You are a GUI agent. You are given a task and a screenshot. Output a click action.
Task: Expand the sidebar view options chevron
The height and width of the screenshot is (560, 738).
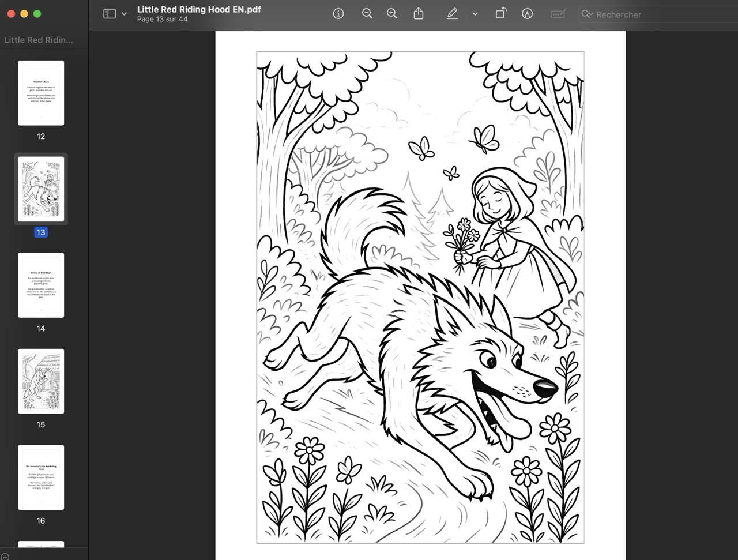[x=124, y=14]
